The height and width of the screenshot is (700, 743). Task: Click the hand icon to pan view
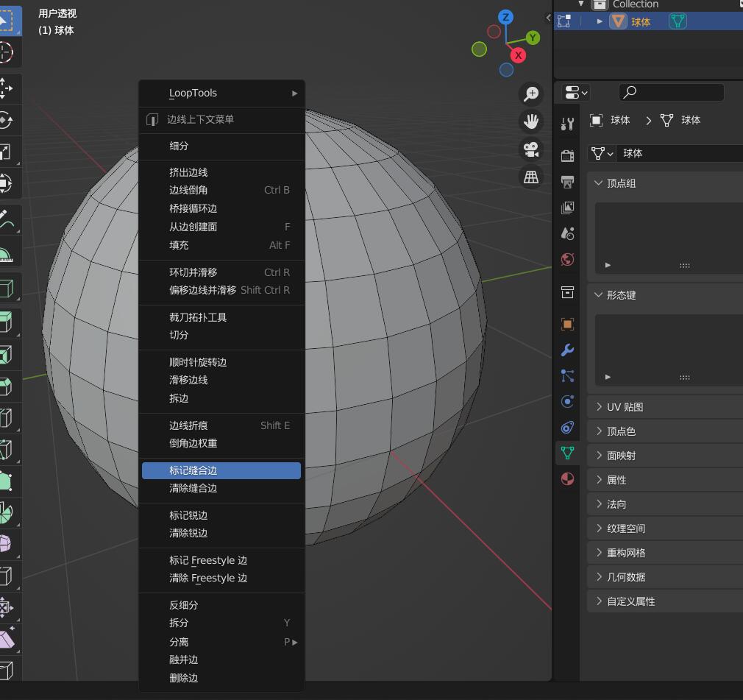tap(530, 121)
